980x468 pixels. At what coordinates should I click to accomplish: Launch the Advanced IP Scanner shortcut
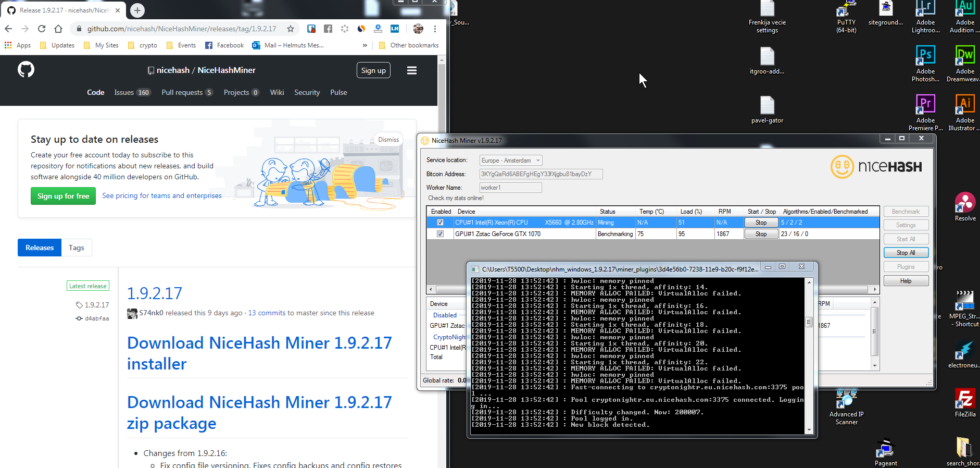(x=846, y=400)
